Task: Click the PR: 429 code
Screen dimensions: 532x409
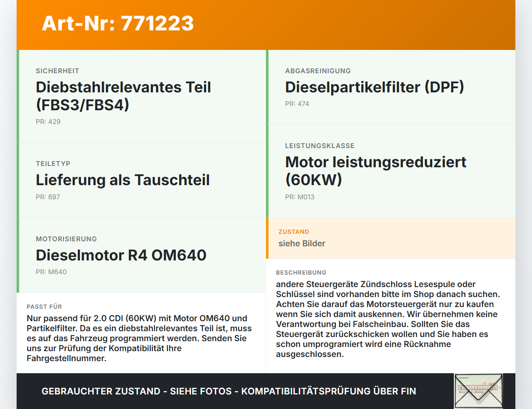Action: pyautogui.click(x=48, y=121)
